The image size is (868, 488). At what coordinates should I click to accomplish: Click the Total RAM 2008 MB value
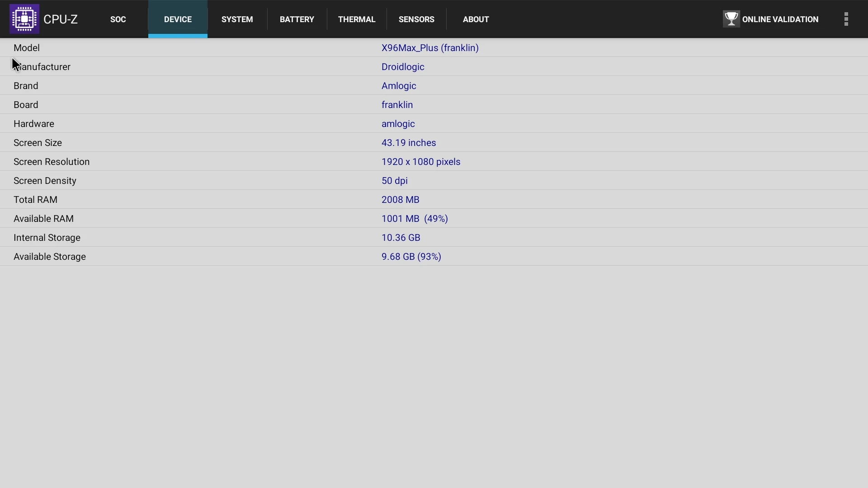click(x=400, y=200)
